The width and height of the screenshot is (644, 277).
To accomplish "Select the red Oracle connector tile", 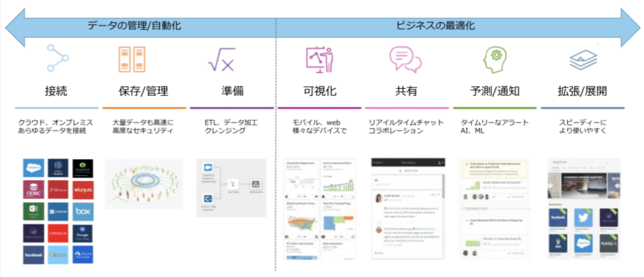I will tap(58, 232).
